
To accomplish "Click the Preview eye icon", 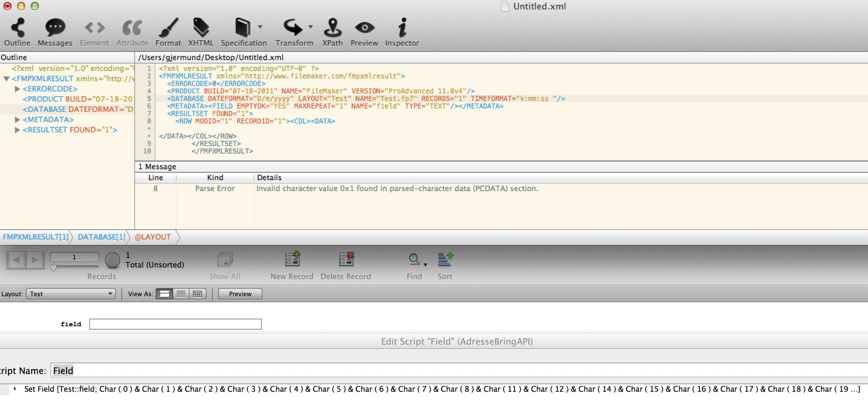I will (364, 28).
